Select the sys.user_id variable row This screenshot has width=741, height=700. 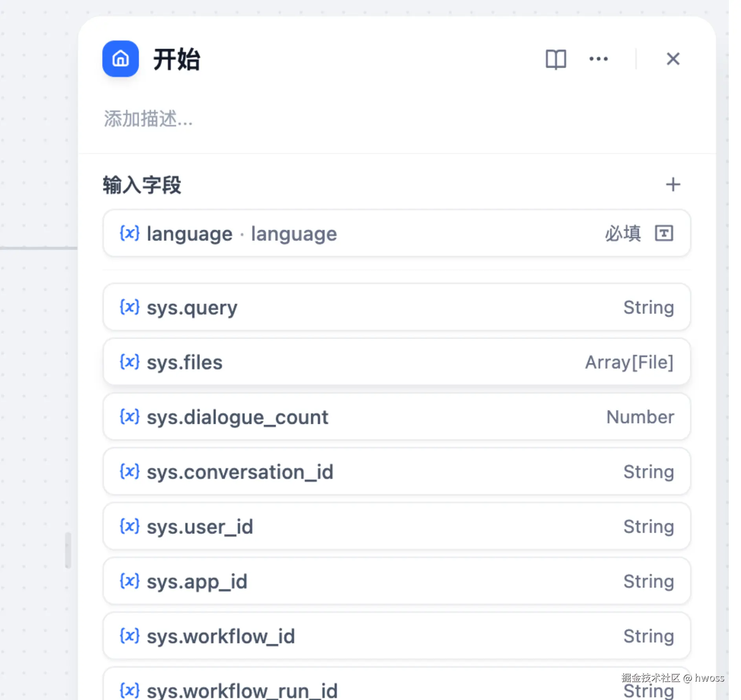[x=396, y=526]
